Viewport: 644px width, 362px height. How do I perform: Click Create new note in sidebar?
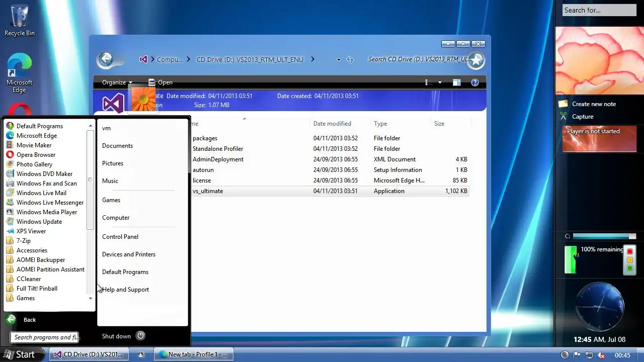[x=594, y=104]
